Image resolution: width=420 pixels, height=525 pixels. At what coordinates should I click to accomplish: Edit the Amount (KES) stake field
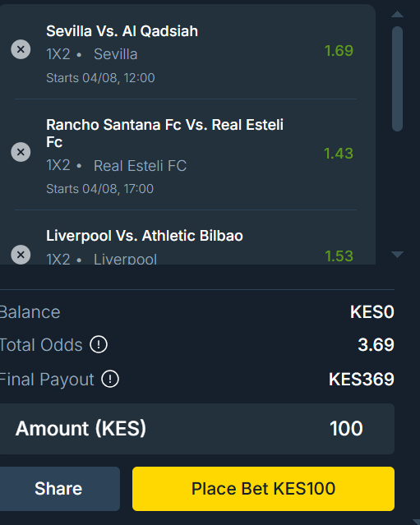click(197, 429)
